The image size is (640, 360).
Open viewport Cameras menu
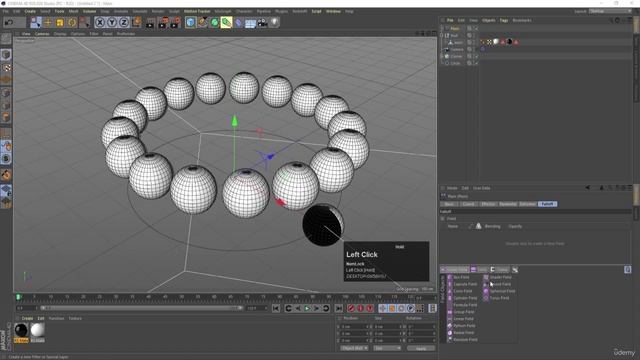click(42, 34)
